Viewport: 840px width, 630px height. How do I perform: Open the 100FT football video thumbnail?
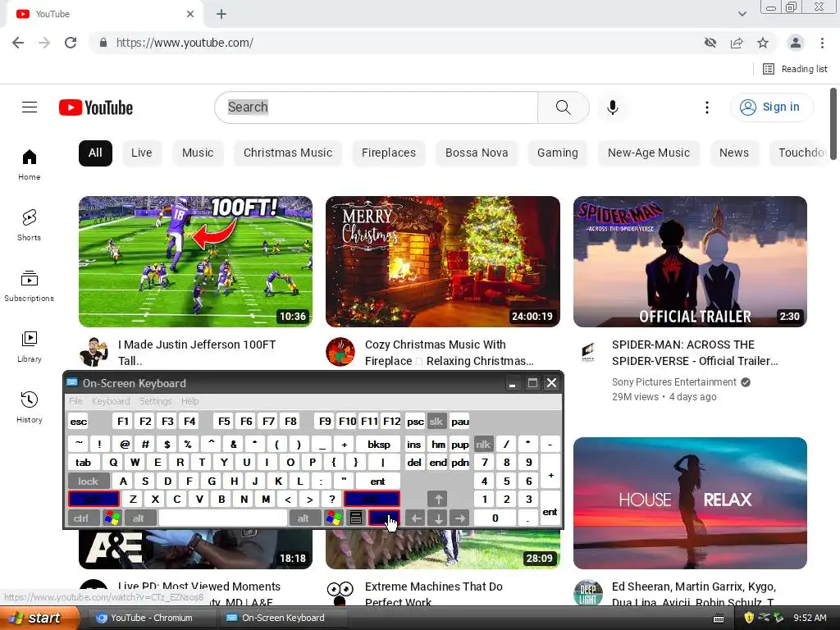[x=195, y=262]
